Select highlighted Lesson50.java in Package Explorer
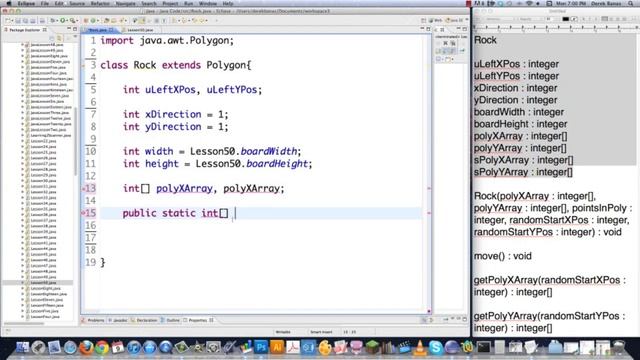 43,282
